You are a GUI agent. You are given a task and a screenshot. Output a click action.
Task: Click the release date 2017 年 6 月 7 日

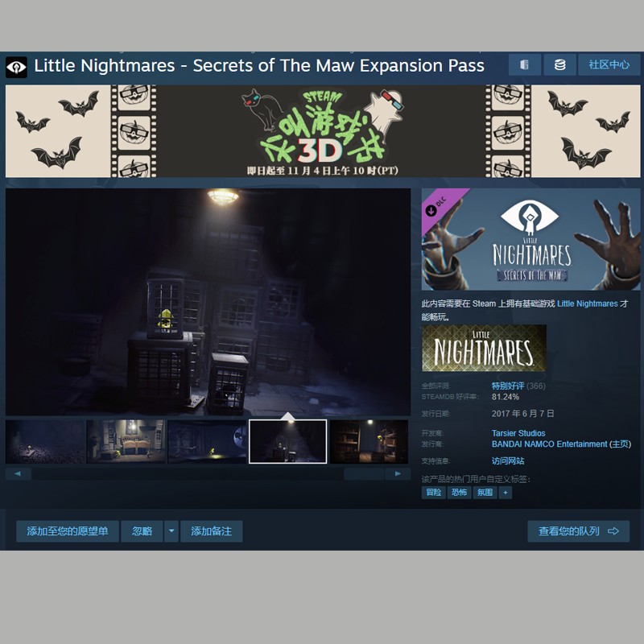[522, 414]
